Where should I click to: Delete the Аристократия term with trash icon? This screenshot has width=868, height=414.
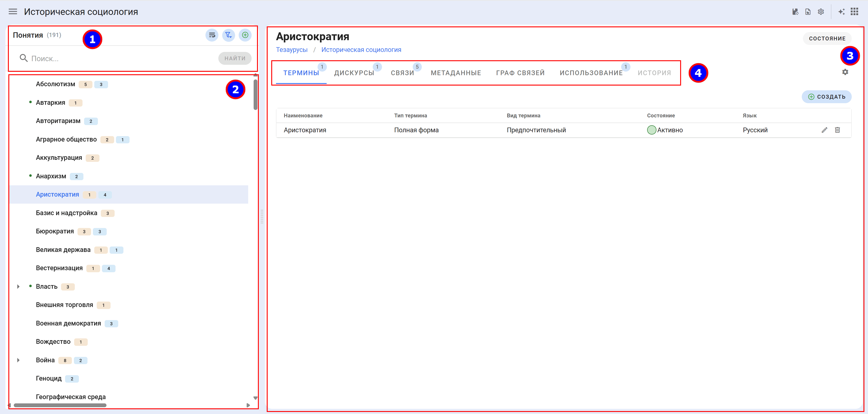837,130
